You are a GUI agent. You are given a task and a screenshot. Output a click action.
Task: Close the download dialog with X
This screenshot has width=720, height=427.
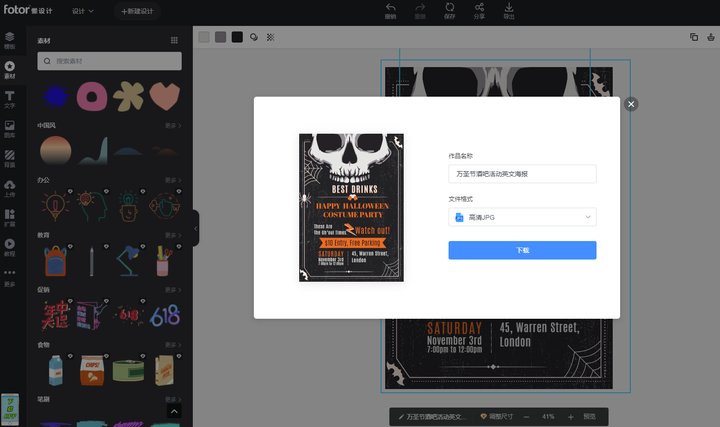pos(631,104)
